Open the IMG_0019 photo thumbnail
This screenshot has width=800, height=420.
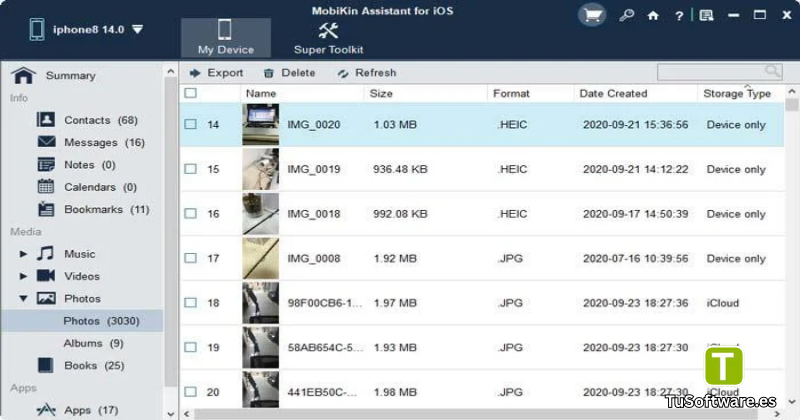click(x=260, y=169)
